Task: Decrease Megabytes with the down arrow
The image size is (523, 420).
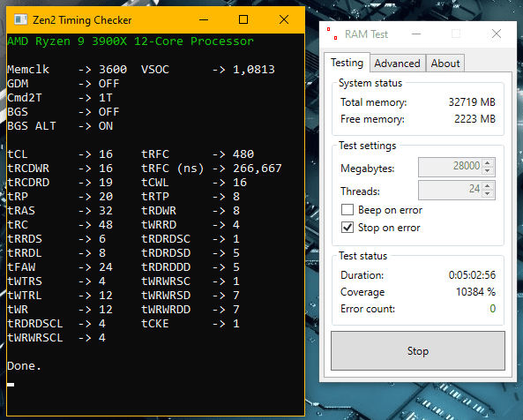Action: point(488,171)
